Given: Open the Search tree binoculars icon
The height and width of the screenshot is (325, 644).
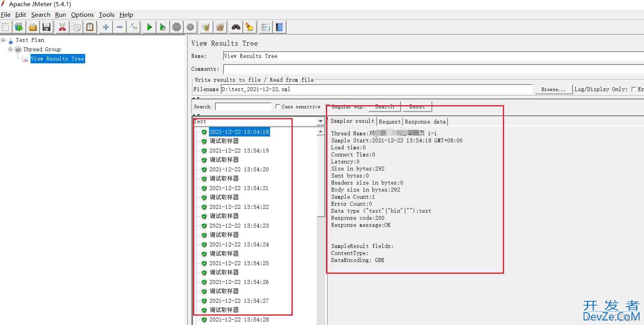Looking at the screenshot, I should tap(236, 27).
